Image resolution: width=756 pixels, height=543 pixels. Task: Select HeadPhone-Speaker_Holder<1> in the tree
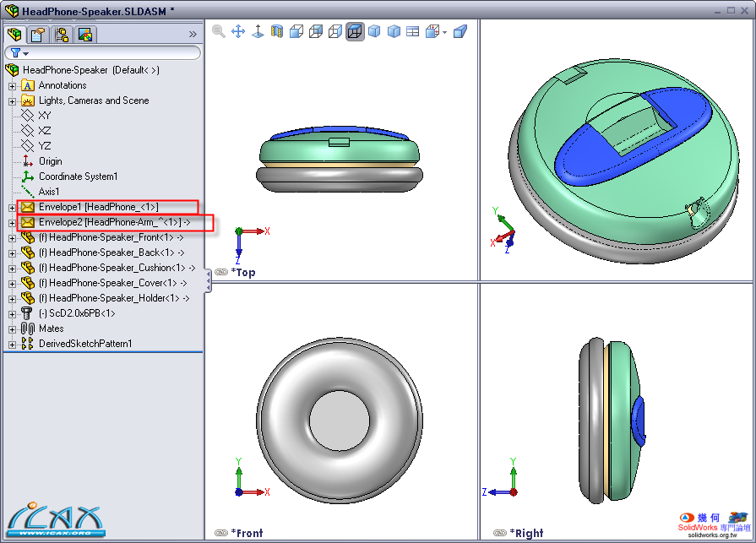(x=116, y=298)
